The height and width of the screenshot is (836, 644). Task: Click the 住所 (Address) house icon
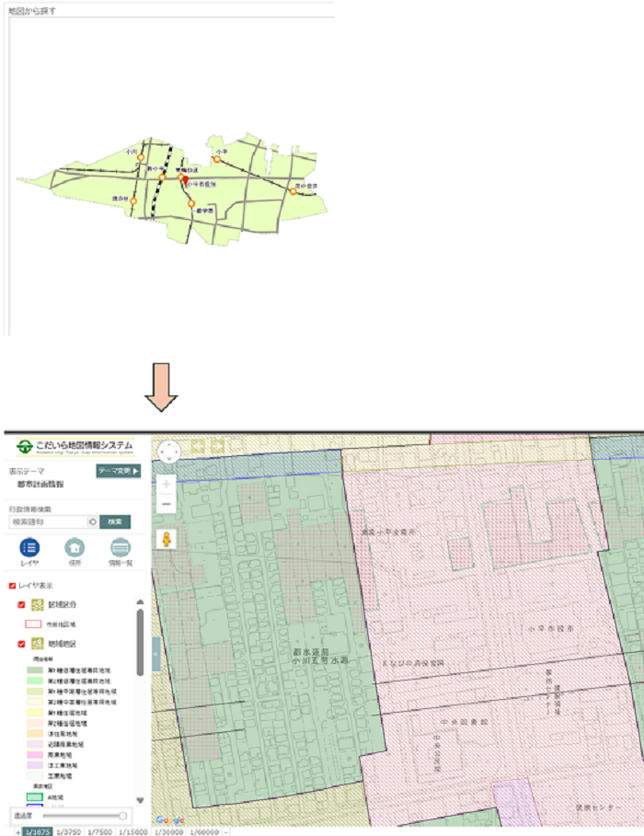click(74, 547)
